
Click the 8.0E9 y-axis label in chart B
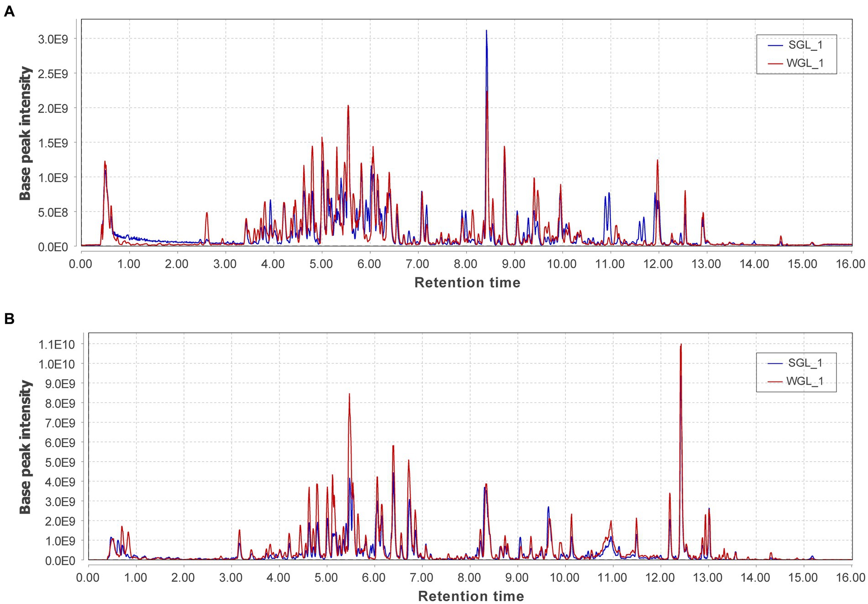click(60, 403)
